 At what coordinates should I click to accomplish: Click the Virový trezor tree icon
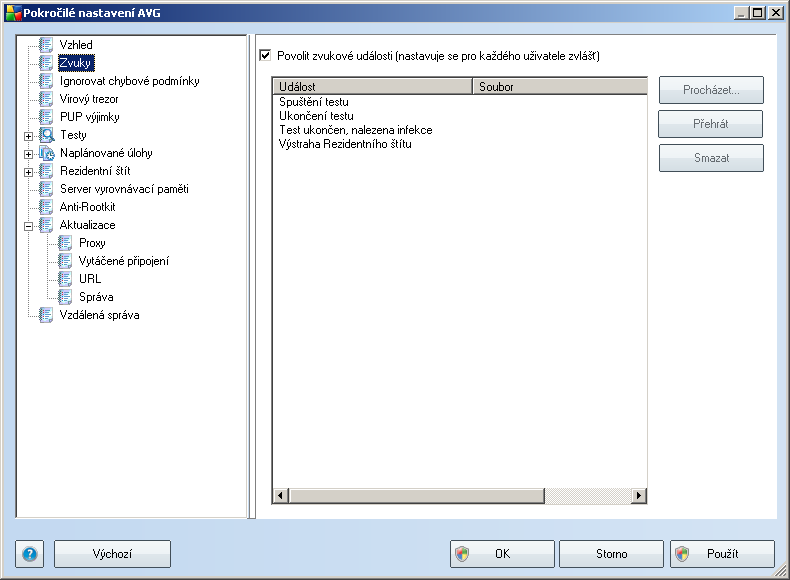pyautogui.click(x=46, y=99)
